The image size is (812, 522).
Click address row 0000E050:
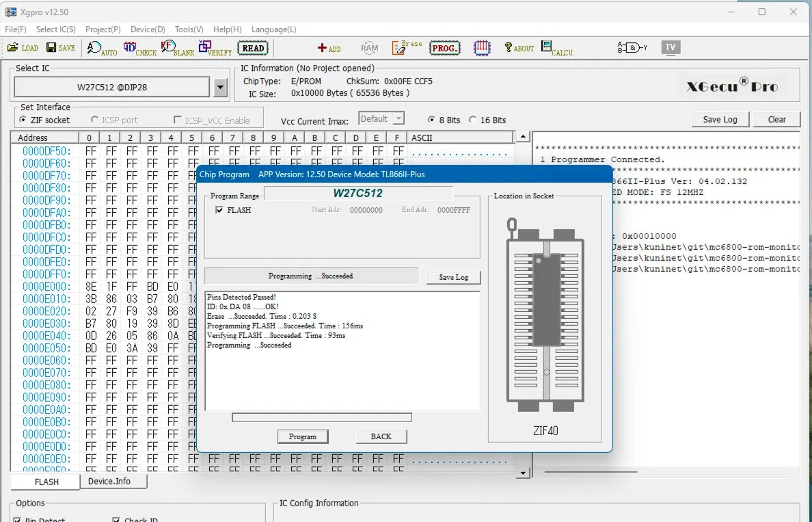pyautogui.click(x=46, y=348)
